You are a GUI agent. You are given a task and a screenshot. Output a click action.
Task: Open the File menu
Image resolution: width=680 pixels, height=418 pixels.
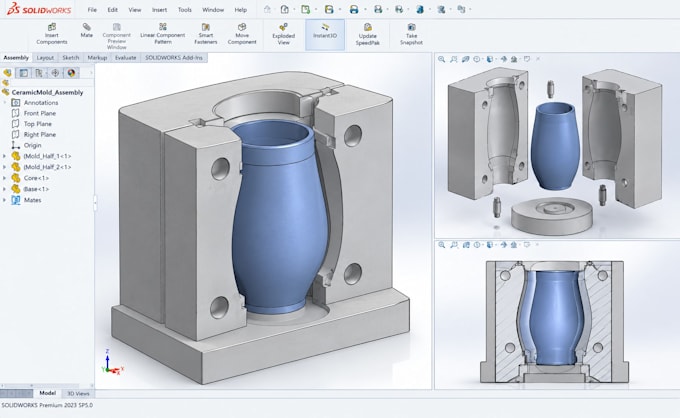(x=92, y=10)
